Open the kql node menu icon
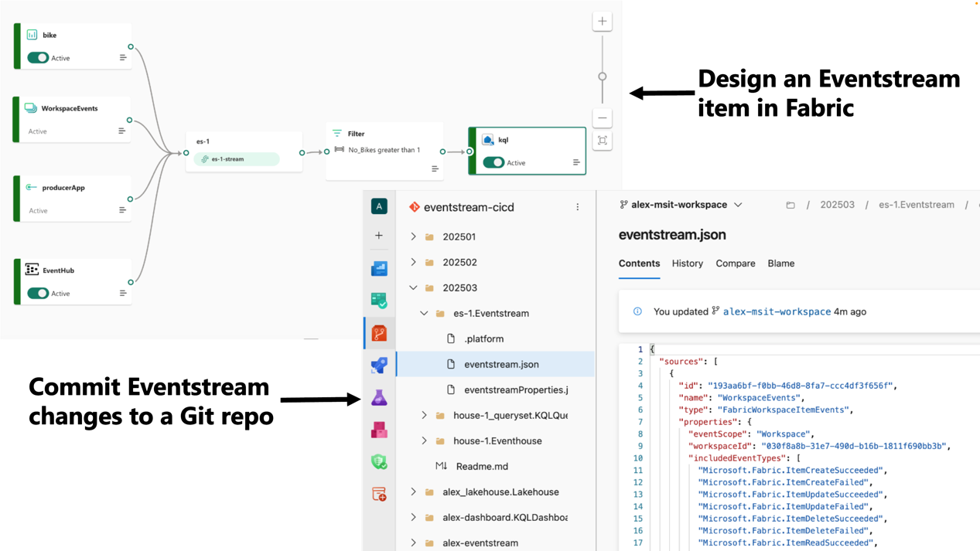This screenshot has width=980, height=551. click(x=576, y=163)
